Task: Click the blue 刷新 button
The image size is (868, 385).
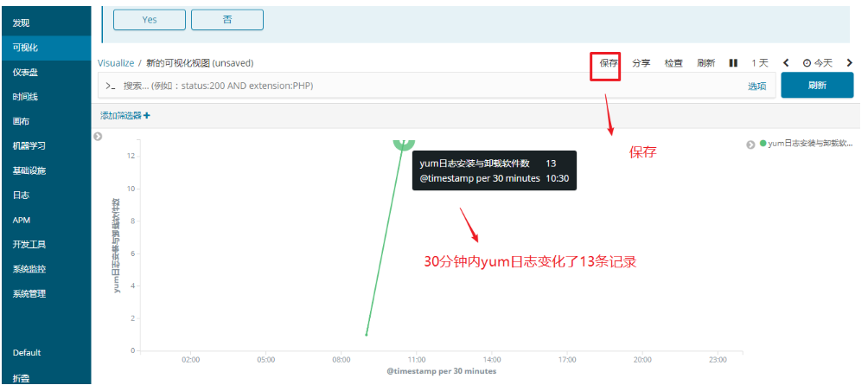Action: pyautogui.click(x=817, y=86)
